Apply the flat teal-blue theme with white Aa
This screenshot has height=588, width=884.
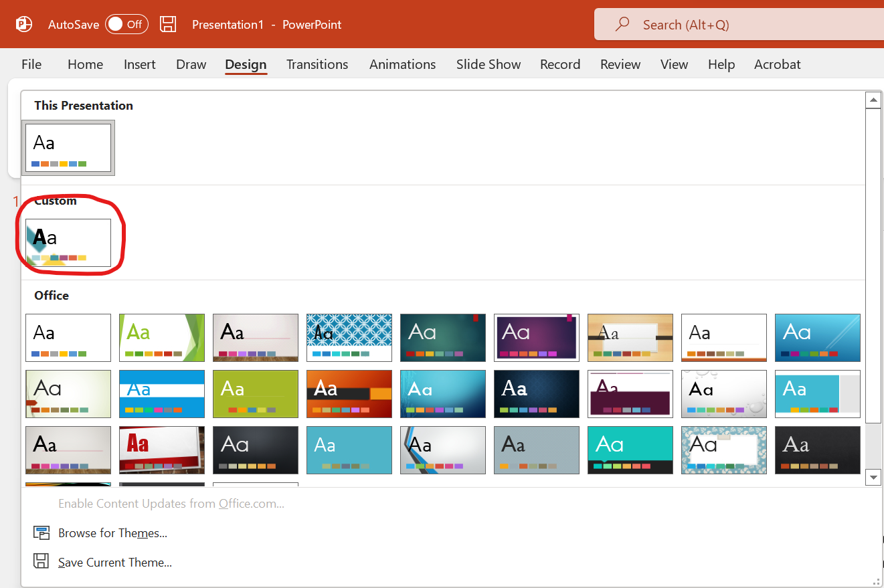coord(349,450)
